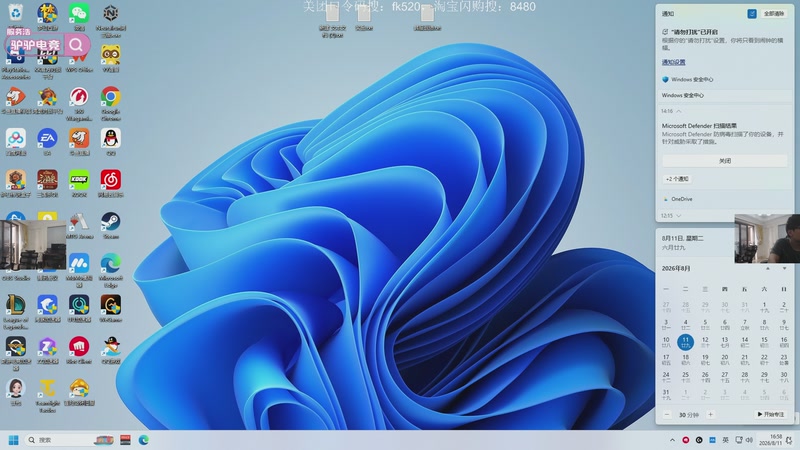Image resolution: width=800 pixels, height=450 pixels.
Task: Click the webcam thumbnail over the calendar
Action: click(767, 239)
